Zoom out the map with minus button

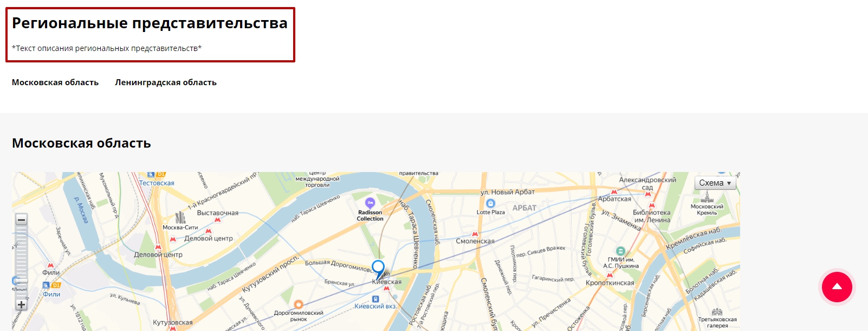tap(21, 220)
